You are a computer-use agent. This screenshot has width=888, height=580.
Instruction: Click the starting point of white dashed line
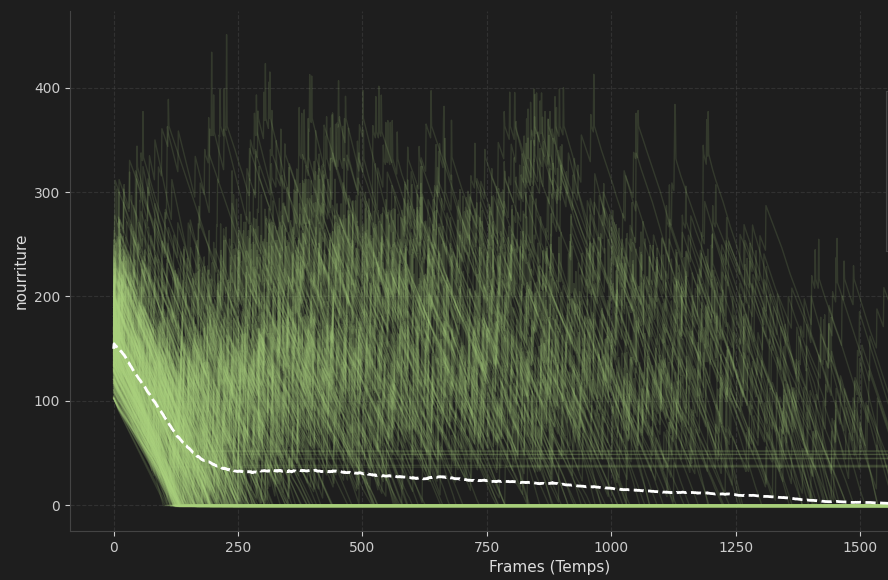coord(114,345)
